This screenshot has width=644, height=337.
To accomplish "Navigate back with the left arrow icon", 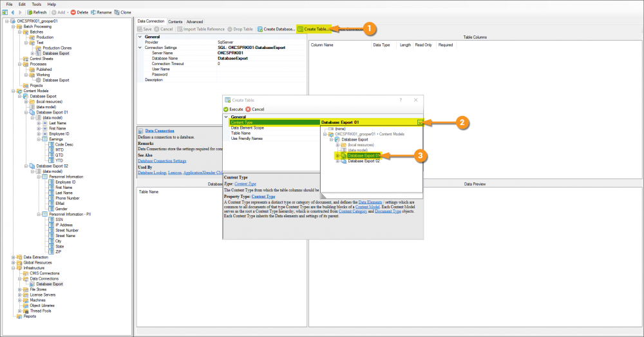I will [x=13, y=12].
